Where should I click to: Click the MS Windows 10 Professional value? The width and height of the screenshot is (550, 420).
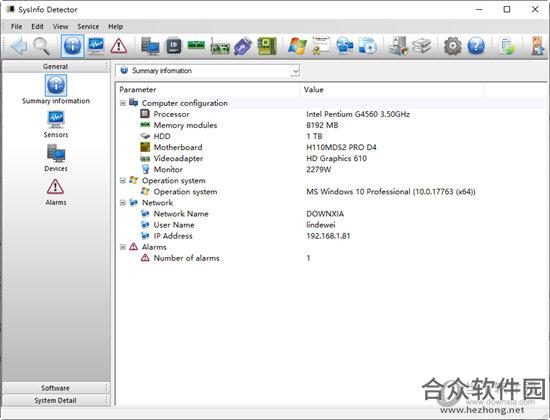[391, 192]
